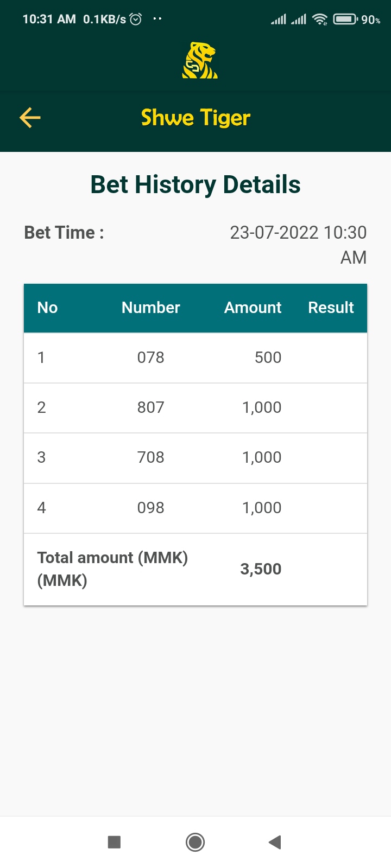The width and height of the screenshot is (391, 868).
Task: Tap the Shwe Tiger title text
Action: pos(195,118)
